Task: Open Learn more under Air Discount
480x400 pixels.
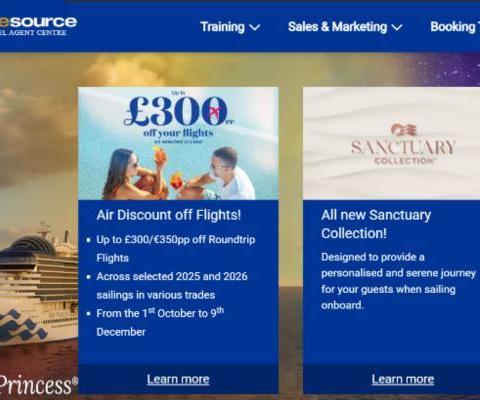Action: (x=178, y=379)
